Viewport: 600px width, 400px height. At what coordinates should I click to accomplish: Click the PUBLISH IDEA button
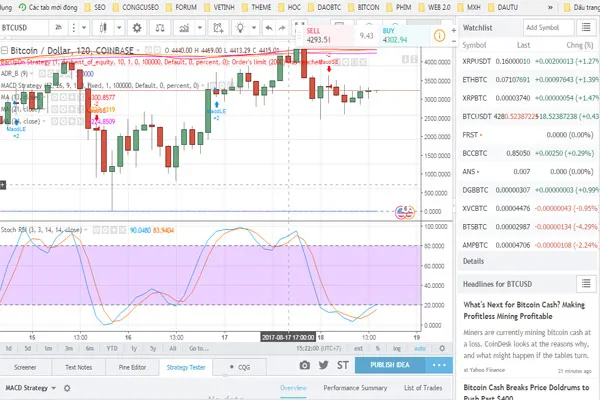(390, 365)
